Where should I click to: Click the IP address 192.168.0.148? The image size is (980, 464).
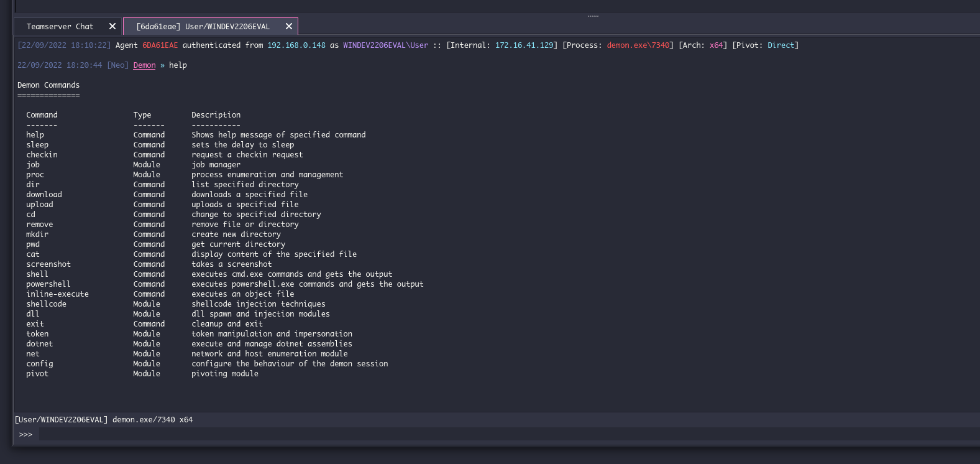[296, 45]
